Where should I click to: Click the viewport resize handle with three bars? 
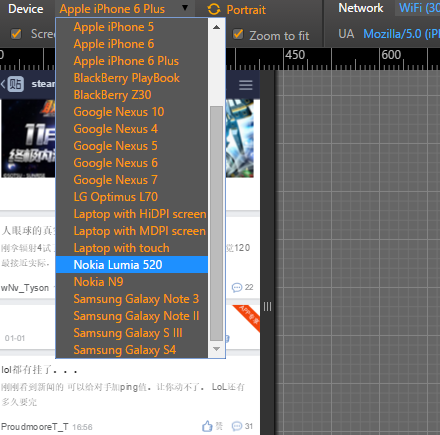point(267,306)
